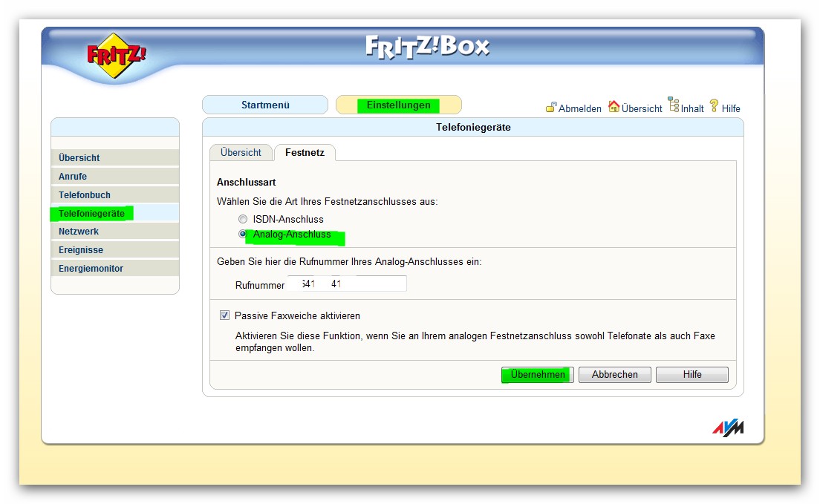Click the Abmelden lock icon
The width and height of the screenshot is (820, 504).
point(551,107)
